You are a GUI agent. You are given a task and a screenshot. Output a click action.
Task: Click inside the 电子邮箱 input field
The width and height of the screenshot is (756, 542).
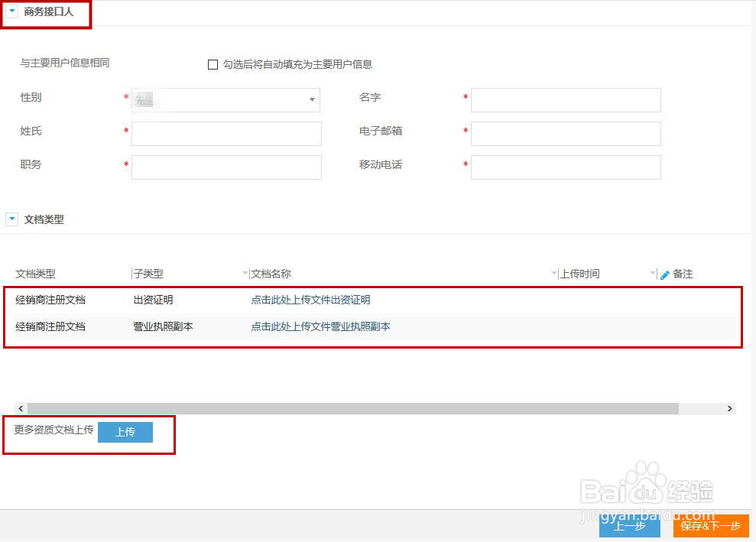[x=566, y=133]
